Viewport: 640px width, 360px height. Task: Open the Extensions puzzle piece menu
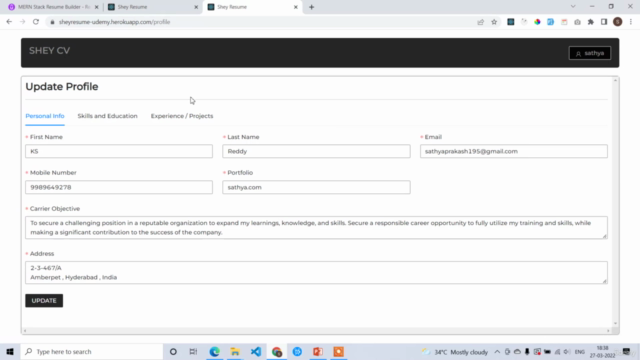click(591, 22)
